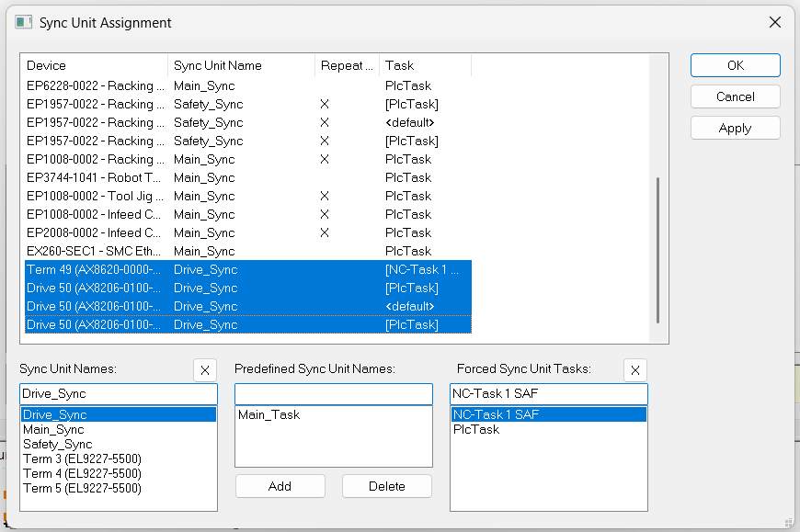This screenshot has width=800, height=532.
Task: Clear Forced Sync Unit Tasks with X
Action: coord(635,370)
